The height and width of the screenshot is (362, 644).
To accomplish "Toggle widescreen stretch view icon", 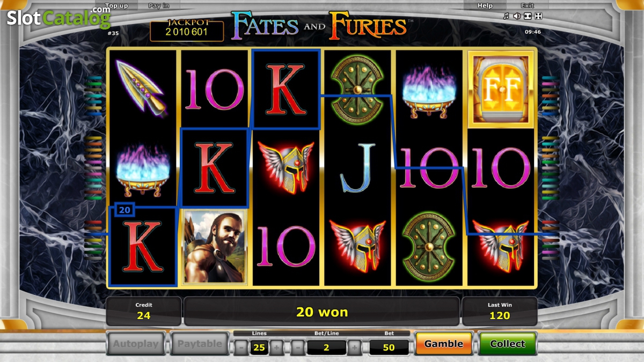I will coord(528,16).
